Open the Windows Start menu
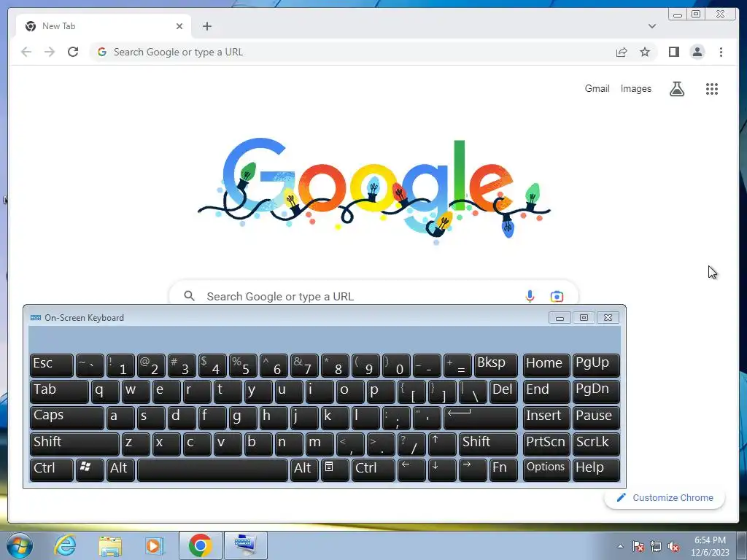Screen dimensions: 747x560 click(20, 545)
